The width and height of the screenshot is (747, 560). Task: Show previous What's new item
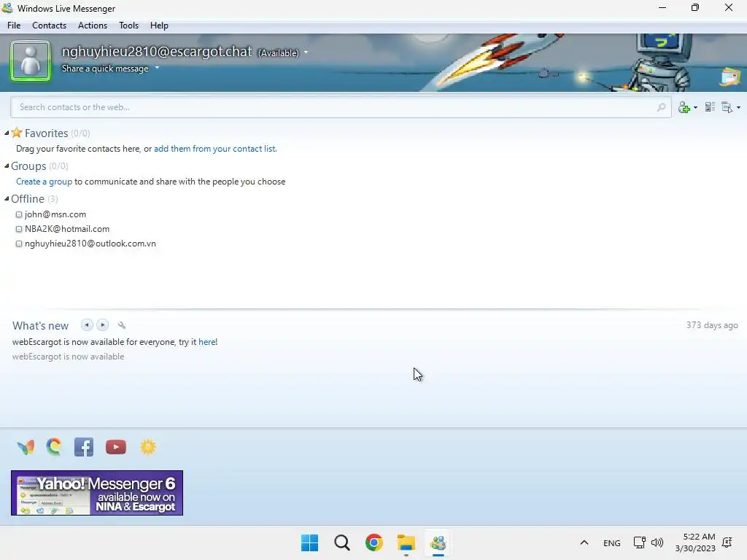click(87, 324)
